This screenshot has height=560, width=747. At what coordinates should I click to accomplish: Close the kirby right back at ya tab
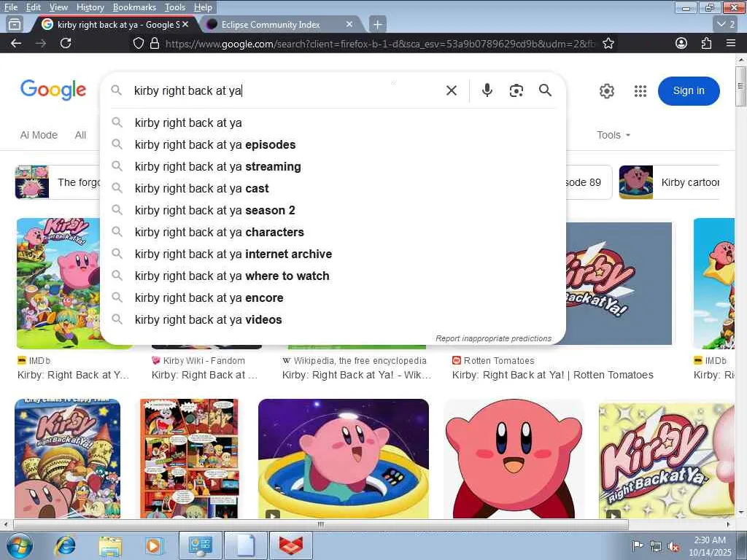tap(185, 24)
